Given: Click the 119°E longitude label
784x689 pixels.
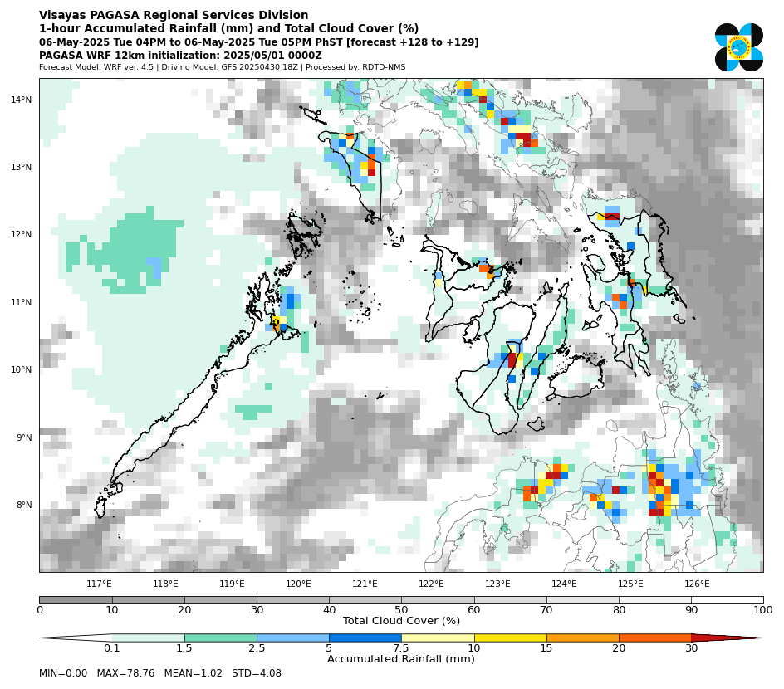Looking at the screenshot, I should click(232, 584).
